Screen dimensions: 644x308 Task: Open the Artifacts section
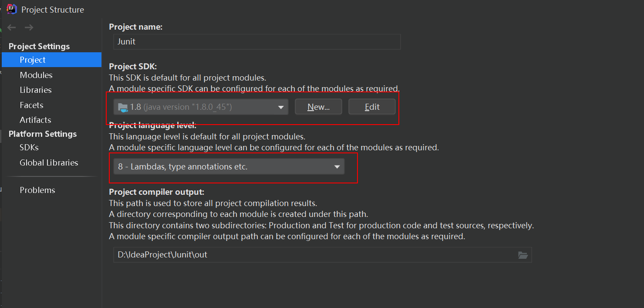point(35,120)
